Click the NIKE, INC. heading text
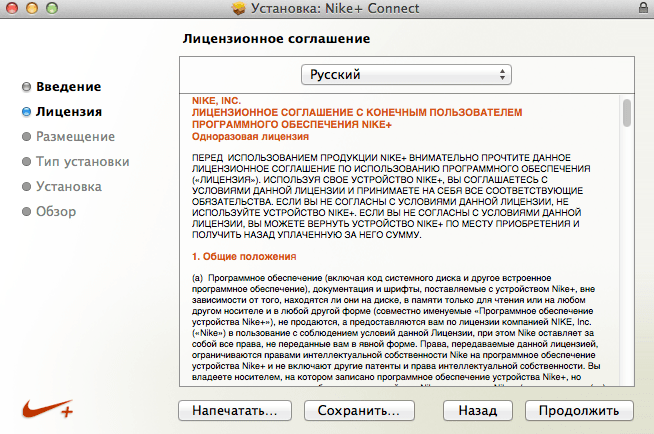Image resolution: width=654 pixels, height=434 pixels. 216,101
